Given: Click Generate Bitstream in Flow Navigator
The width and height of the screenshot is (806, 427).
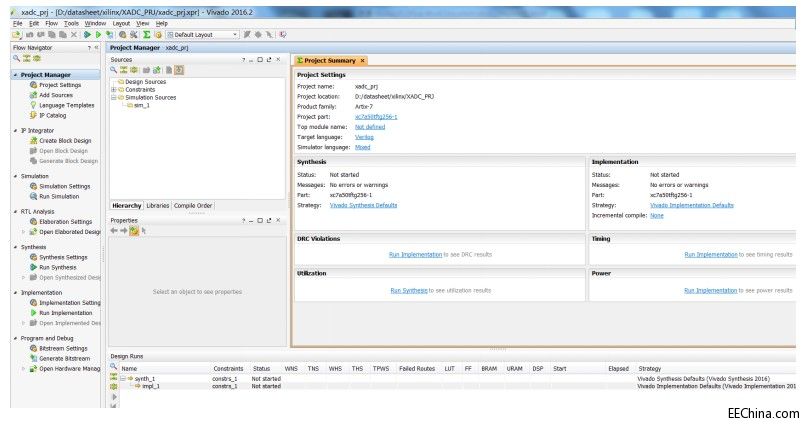Looking at the screenshot, I should coord(60,359).
